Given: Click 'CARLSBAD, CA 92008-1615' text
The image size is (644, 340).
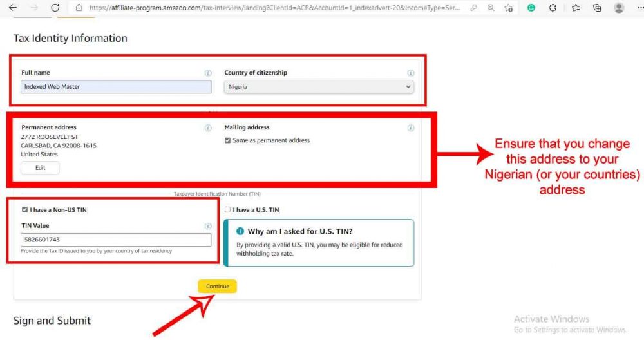Looking at the screenshot, I should coord(59,146).
